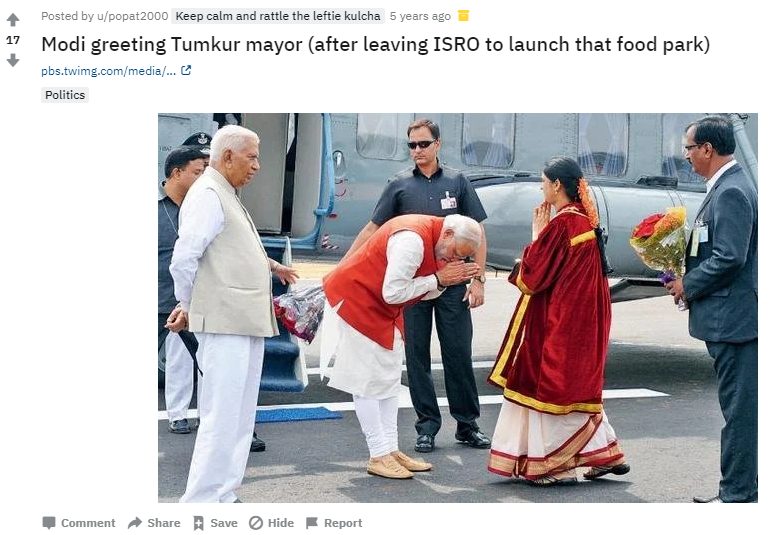Click the yellow archived box icon
This screenshot has width=773, height=535.
[463, 16]
